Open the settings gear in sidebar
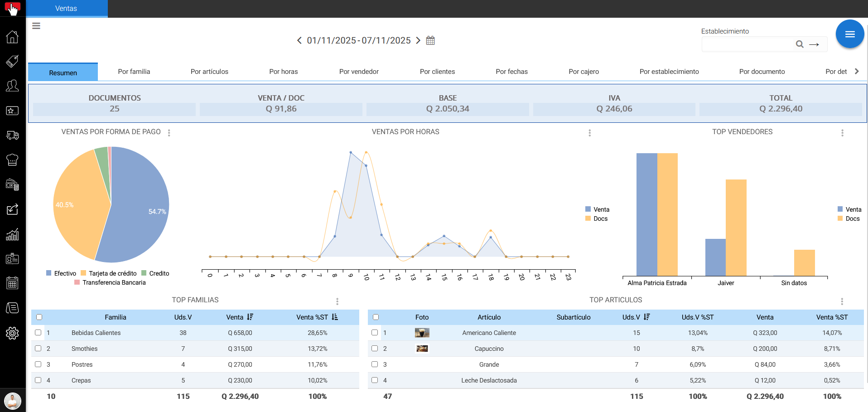This screenshot has height=412, width=868. [12, 333]
